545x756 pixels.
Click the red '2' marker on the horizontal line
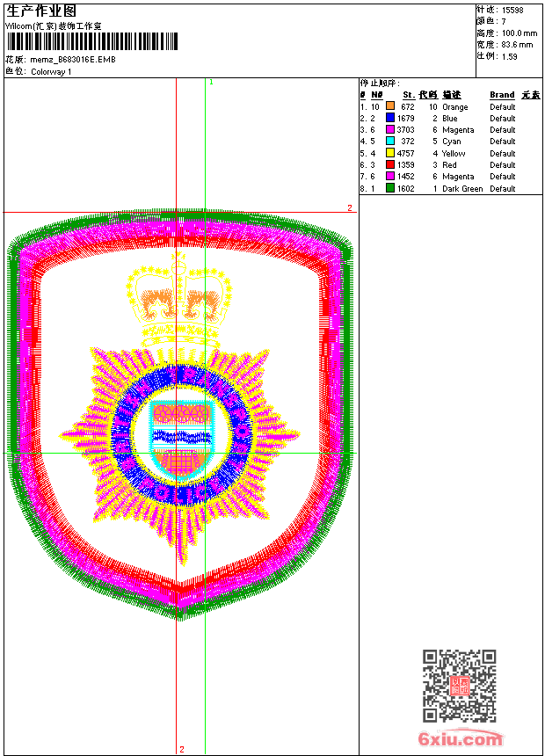[350, 207]
